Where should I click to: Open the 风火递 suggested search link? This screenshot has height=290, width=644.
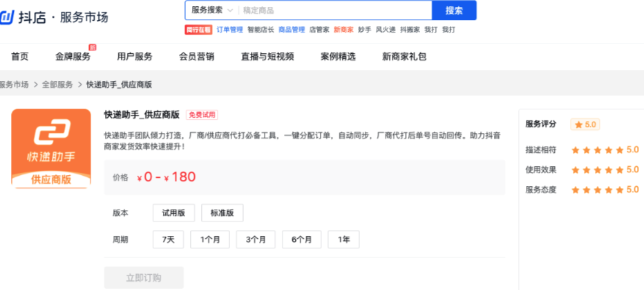coord(386,30)
